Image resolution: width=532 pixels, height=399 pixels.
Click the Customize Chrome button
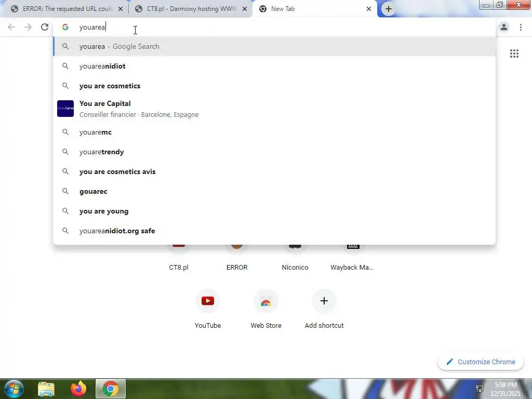[481, 362]
